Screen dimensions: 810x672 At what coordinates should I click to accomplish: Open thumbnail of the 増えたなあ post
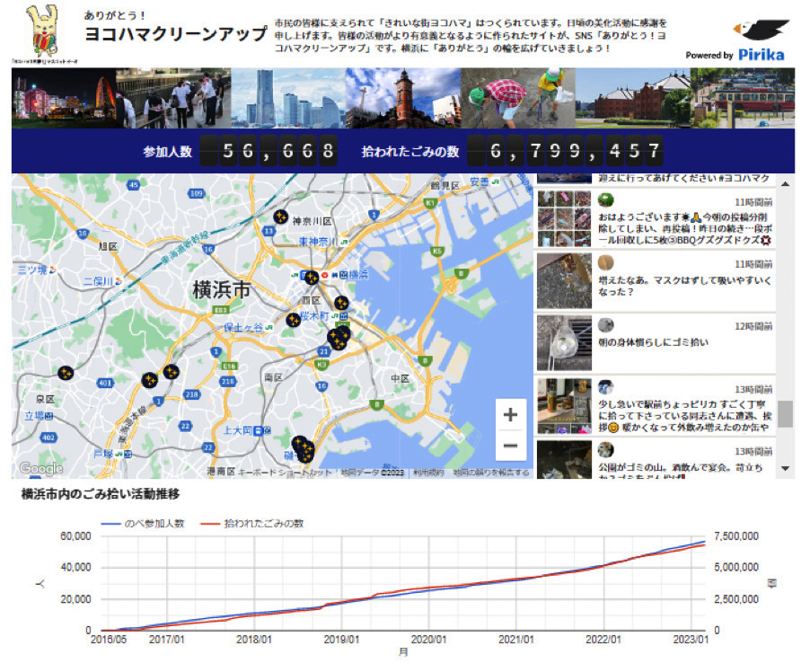[x=564, y=280]
